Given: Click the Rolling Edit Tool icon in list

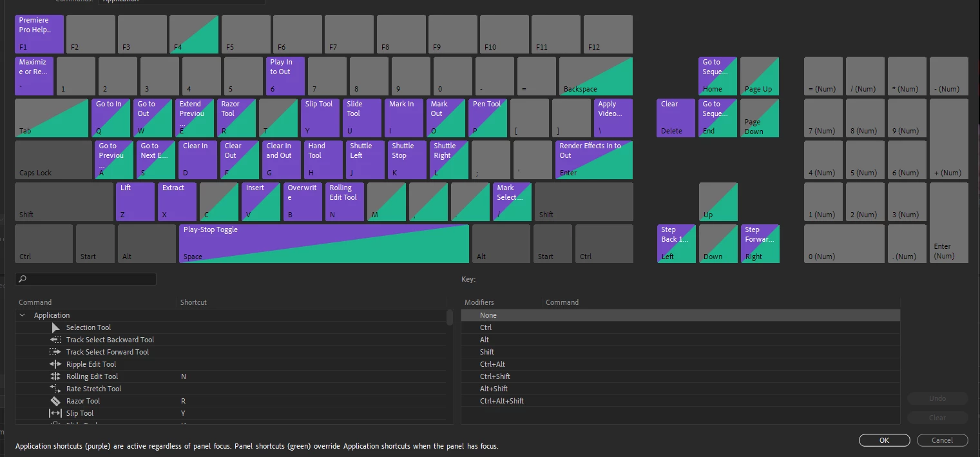Looking at the screenshot, I should point(55,376).
